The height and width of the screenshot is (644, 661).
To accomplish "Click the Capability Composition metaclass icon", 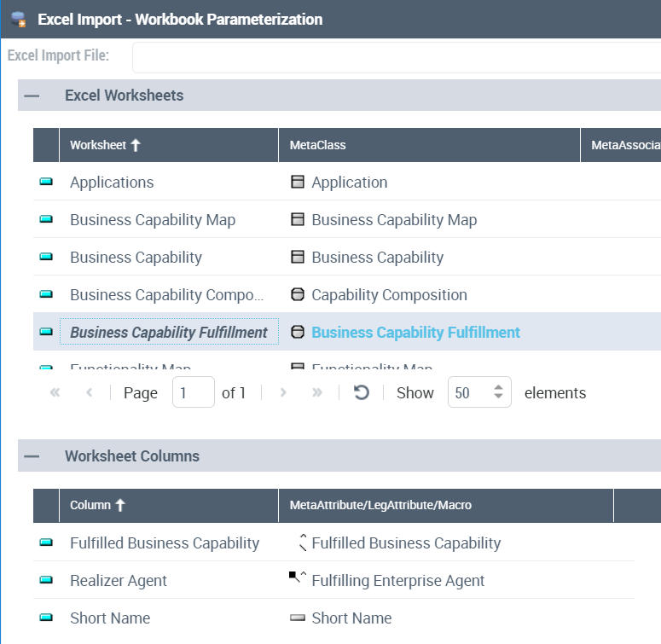I will [298, 295].
